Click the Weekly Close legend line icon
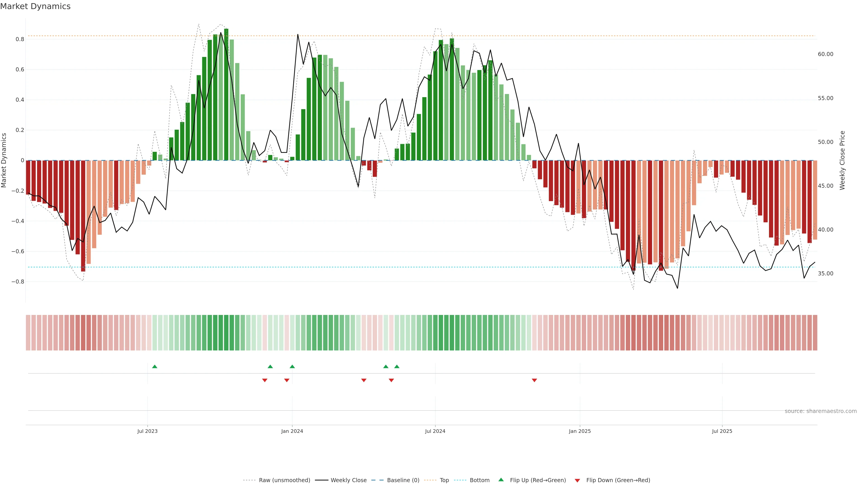This screenshot has height=488, width=868. point(321,480)
